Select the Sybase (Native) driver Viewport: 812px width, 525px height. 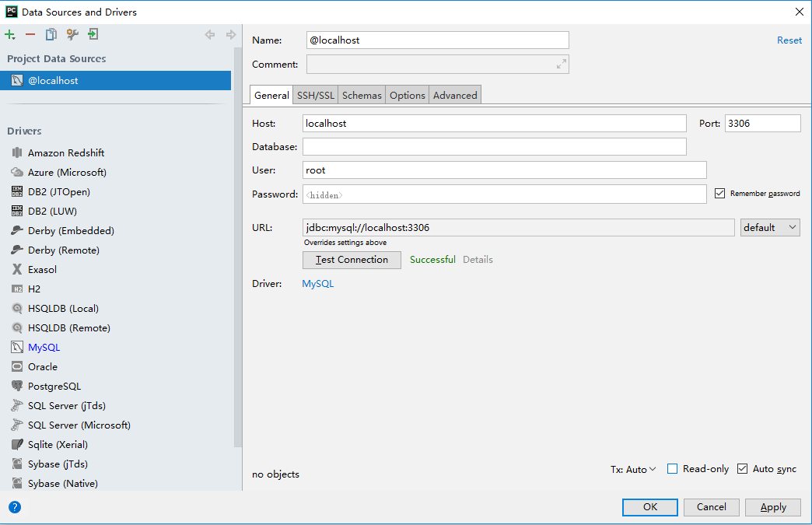tap(63, 483)
